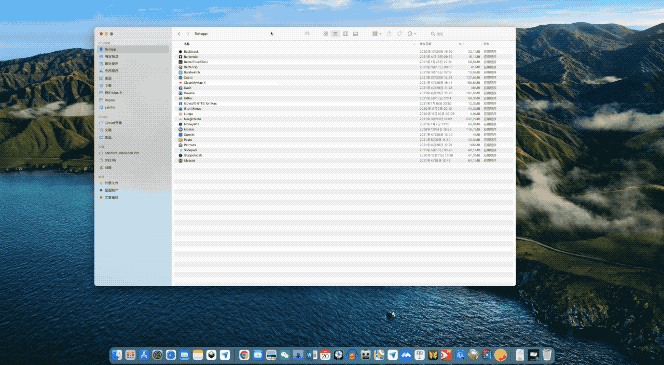Switch Finder to gallery view
The image size is (664, 365).
[356, 33]
